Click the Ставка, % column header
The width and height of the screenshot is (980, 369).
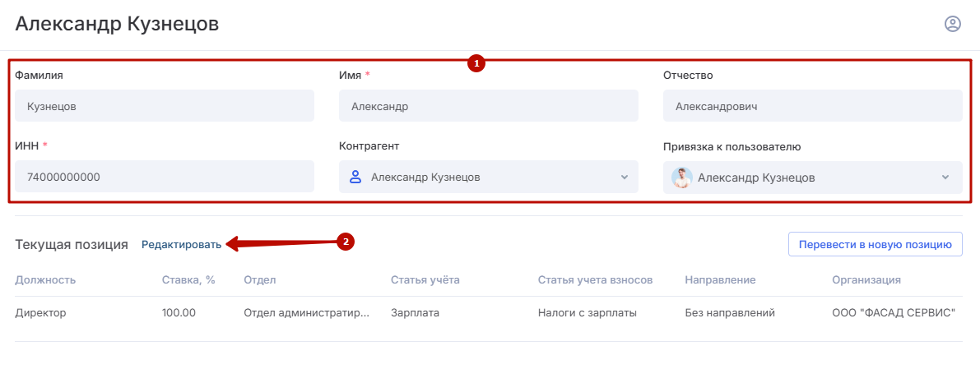pos(188,279)
